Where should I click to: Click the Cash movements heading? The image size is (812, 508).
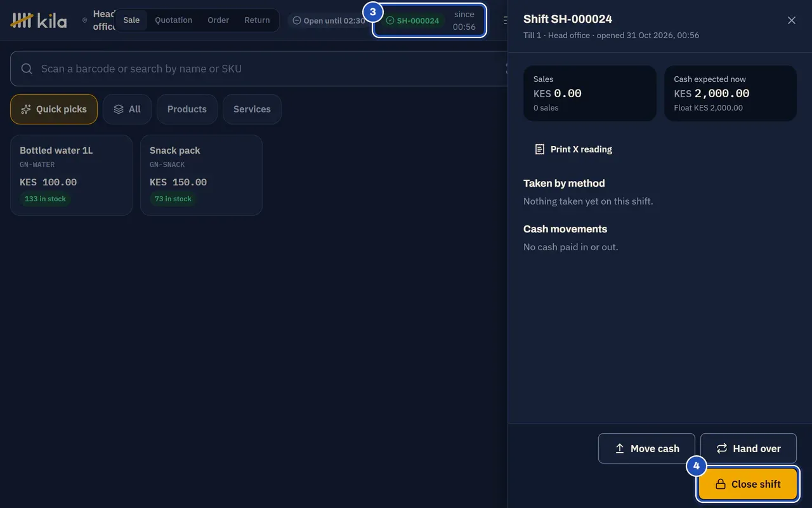tap(565, 229)
